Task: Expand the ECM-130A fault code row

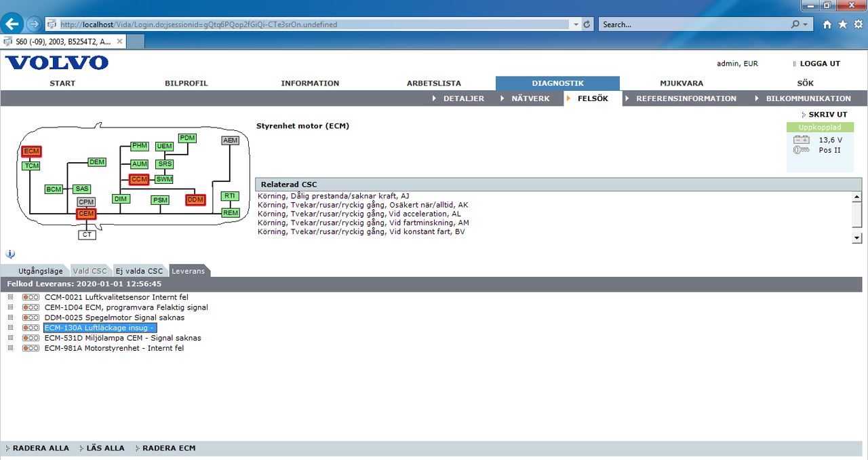Action: coord(10,328)
